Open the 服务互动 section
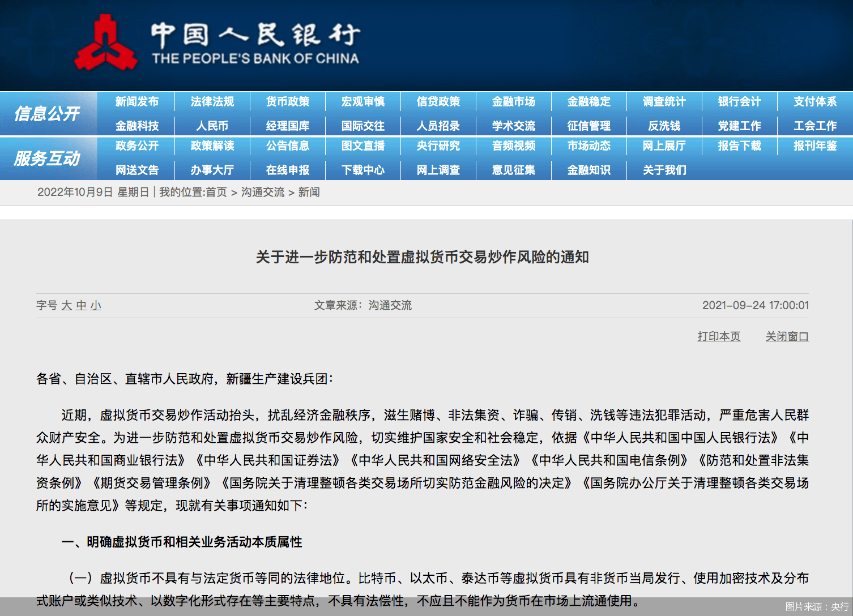 pos(48,158)
